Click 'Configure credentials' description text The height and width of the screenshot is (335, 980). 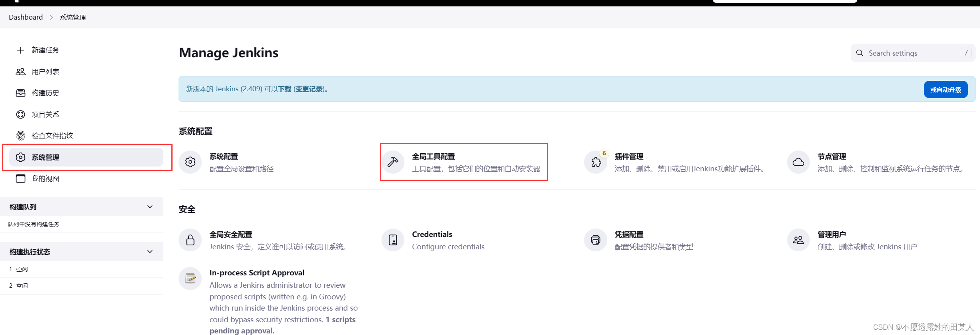(x=448, y=247)
